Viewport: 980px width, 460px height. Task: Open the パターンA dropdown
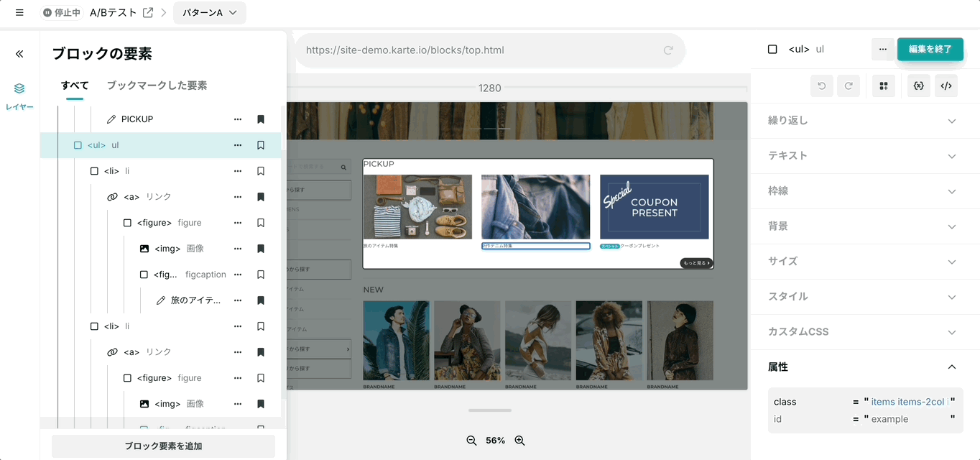210,13
